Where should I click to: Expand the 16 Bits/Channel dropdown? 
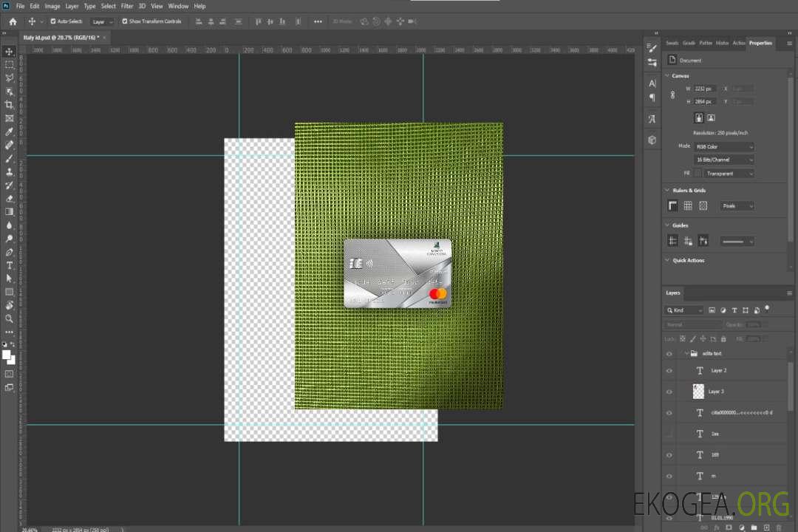[725, 160]
